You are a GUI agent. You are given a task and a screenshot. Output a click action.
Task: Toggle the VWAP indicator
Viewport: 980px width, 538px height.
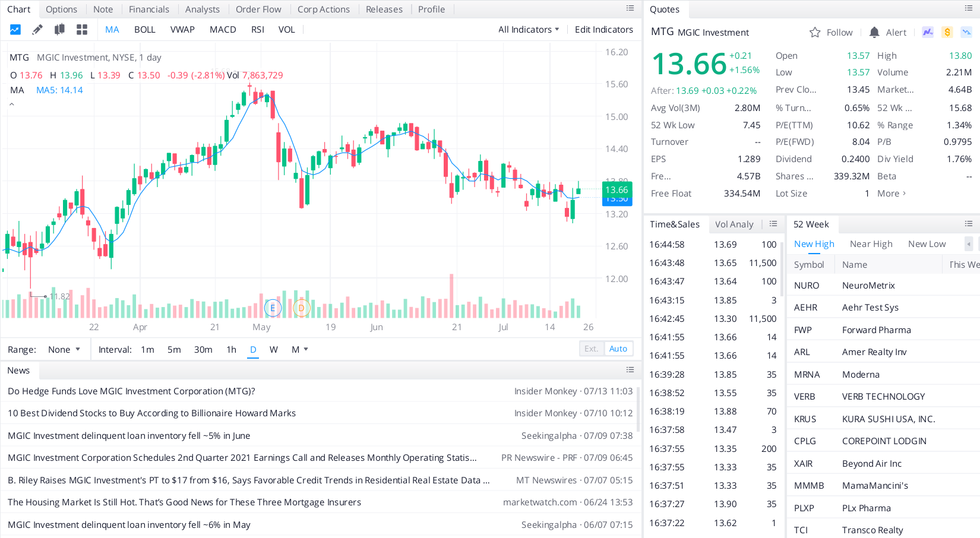182,30
